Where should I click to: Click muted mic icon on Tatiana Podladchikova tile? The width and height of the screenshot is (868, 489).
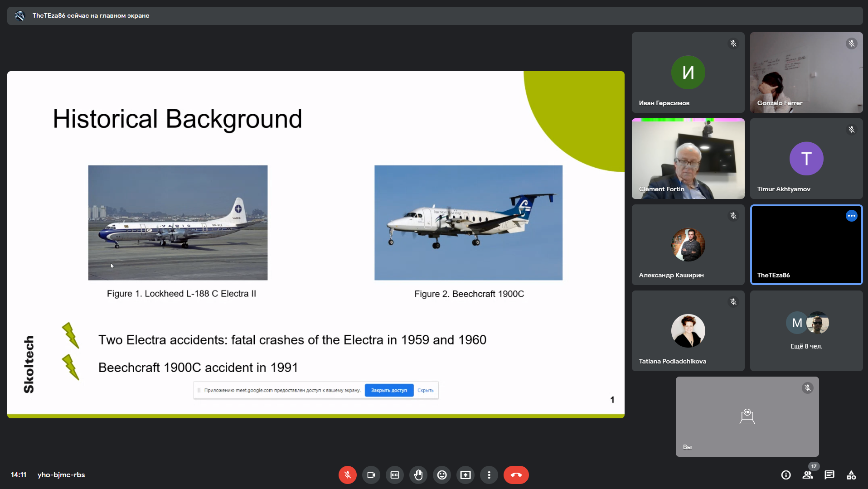point(733,302)
